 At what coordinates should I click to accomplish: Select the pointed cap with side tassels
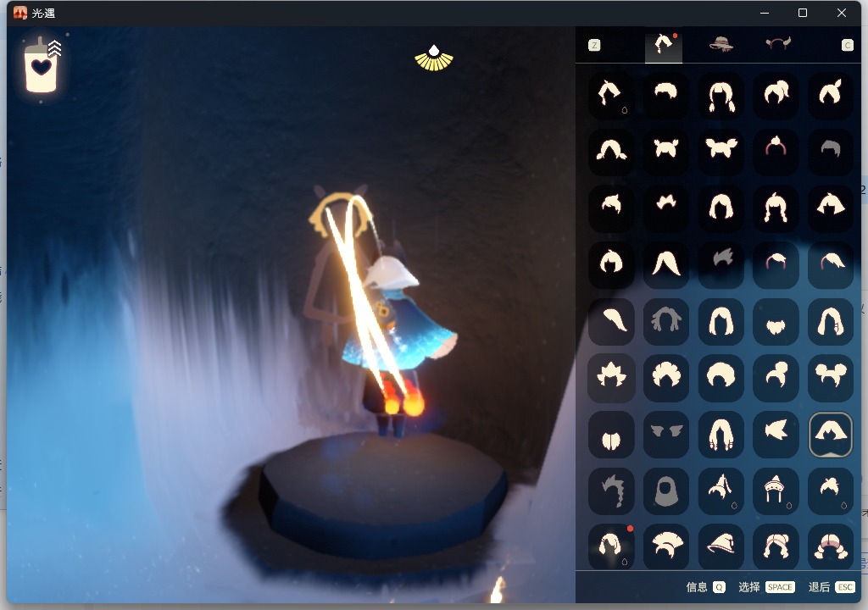coord(776,491)
